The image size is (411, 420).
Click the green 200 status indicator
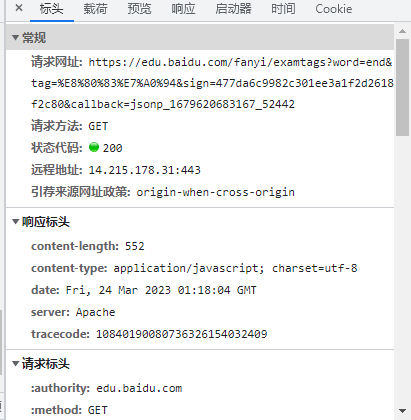tap(94, 147)
